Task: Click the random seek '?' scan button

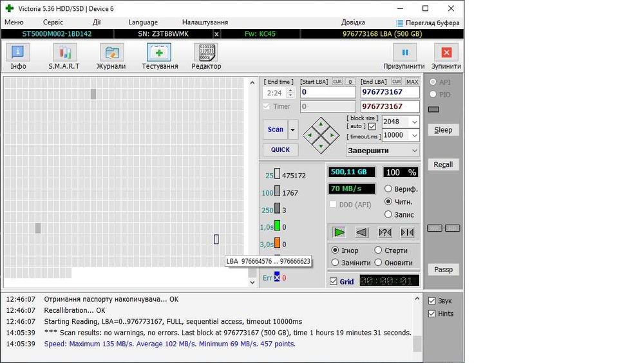Action: 384,232
